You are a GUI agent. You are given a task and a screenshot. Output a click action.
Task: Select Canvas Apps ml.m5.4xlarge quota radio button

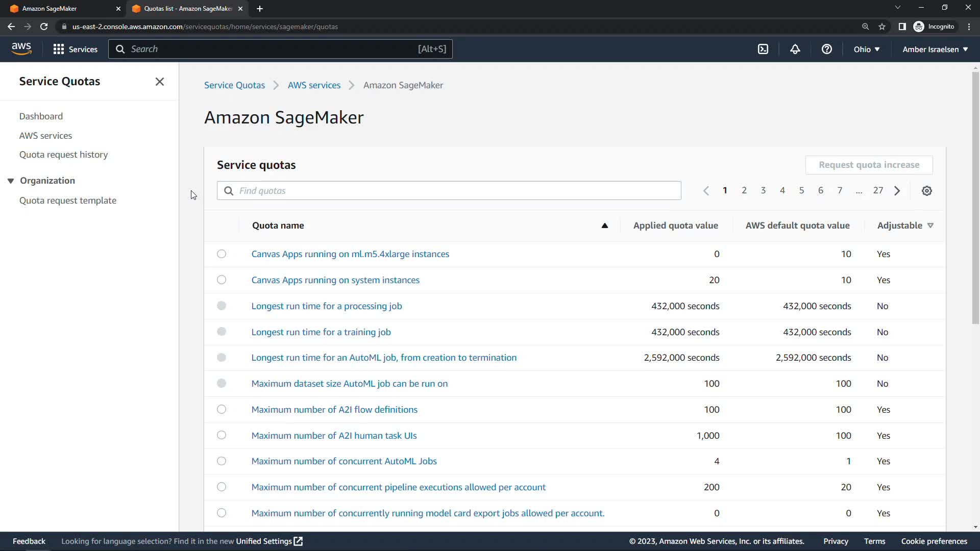coord(221,254)
